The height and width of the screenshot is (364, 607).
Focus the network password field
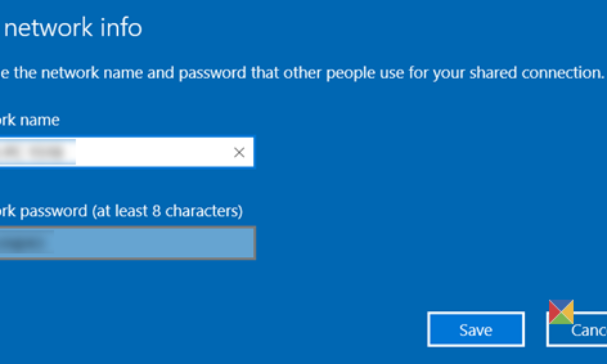coord(126,243)
